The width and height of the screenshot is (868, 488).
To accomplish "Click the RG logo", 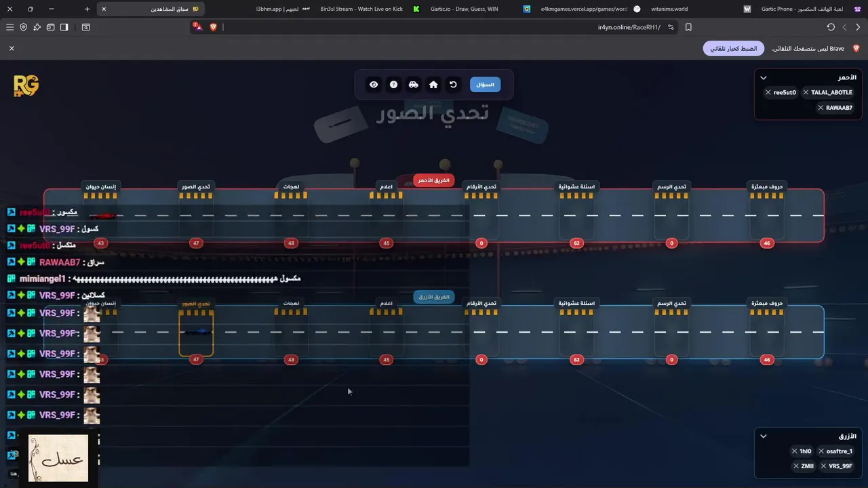I will coord(26,85).
